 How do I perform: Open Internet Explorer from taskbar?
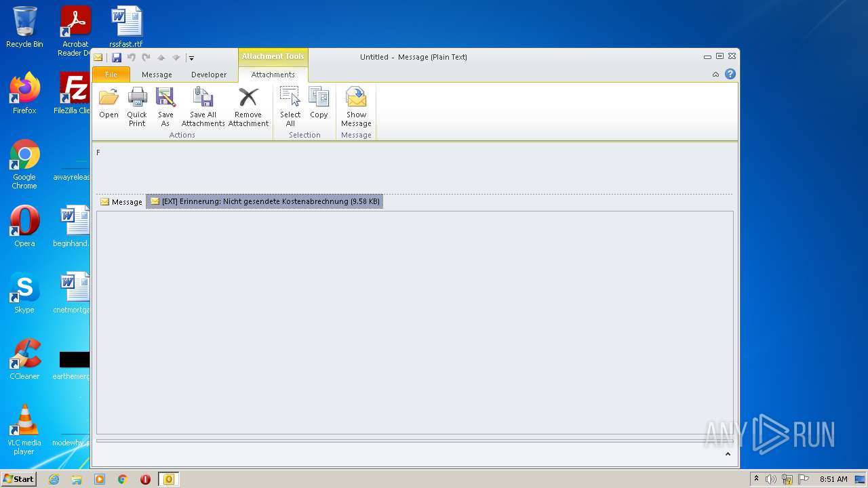click(54, 479)
